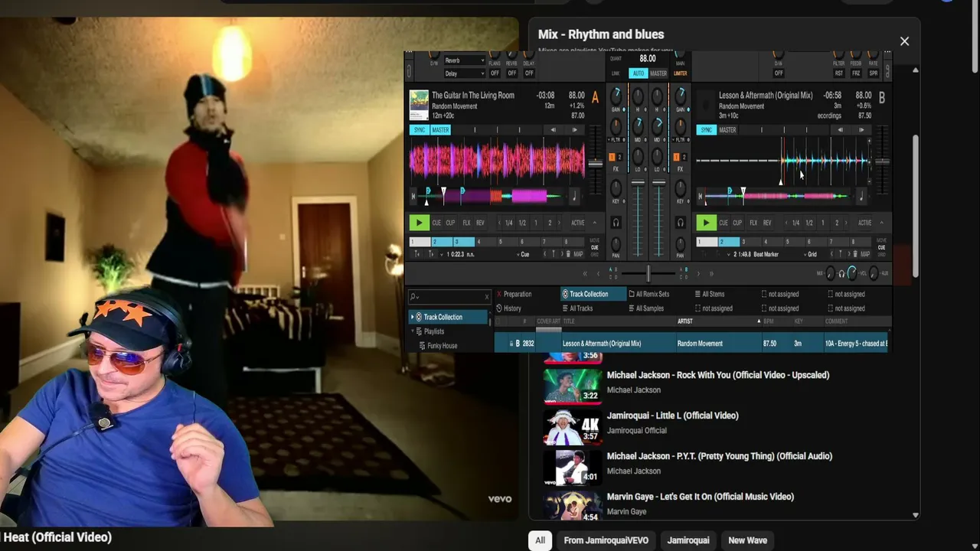This screenshot has width=980, height=551.
Task: Select All Stems favorite
Action: [709, 294]
